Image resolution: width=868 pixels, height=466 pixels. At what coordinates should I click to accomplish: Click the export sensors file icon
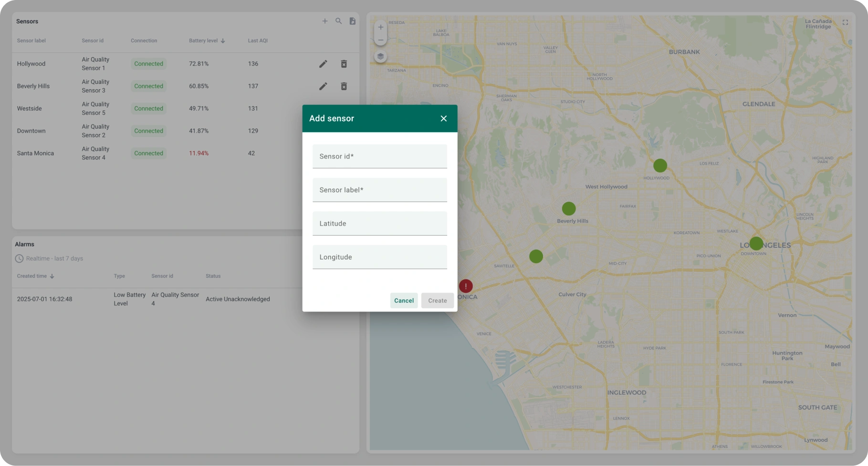point(353,21)
